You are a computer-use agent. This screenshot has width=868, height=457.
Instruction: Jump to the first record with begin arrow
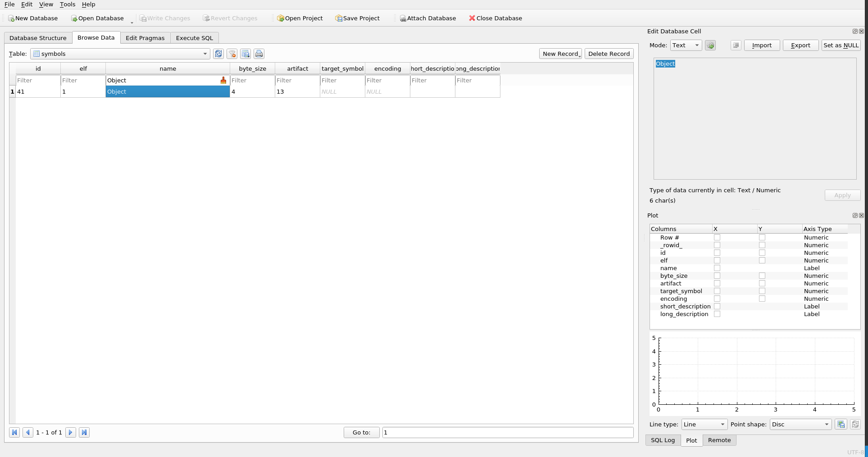point(14,433)
